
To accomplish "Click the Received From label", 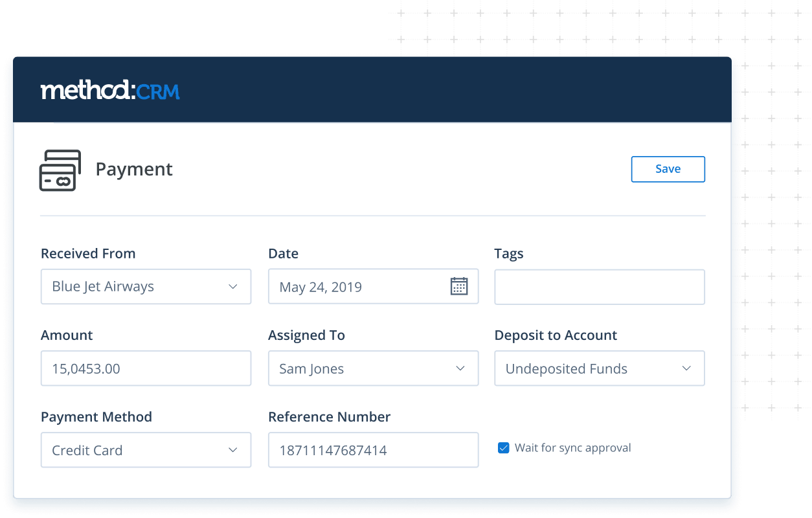I will point(88,254).
